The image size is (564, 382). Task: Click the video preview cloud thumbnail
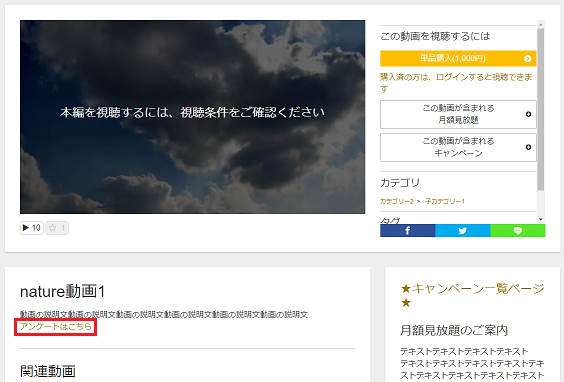[192, 117]
